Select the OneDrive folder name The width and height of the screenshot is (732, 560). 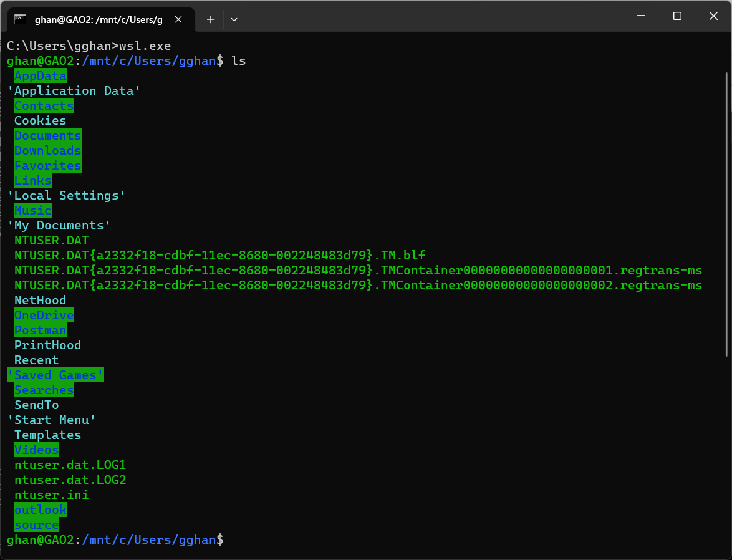click(x=44, y=315)
